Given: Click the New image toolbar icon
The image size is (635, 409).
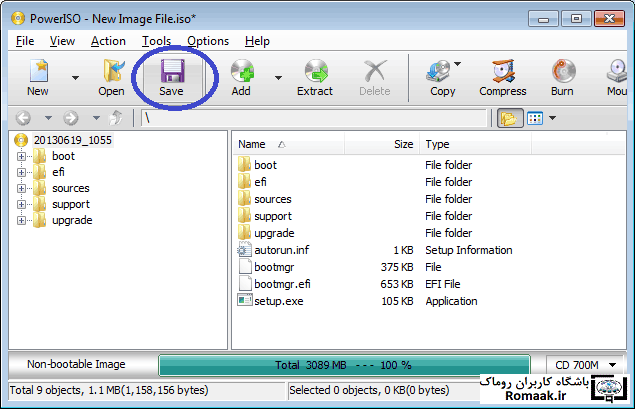Looking at the screenshot, I should (x=38, y=71).
